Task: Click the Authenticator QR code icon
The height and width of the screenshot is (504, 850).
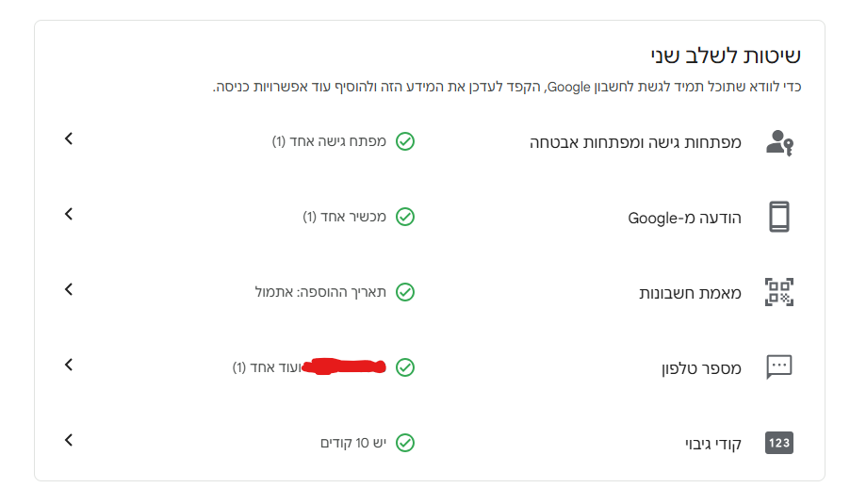Action: (779, 292)
